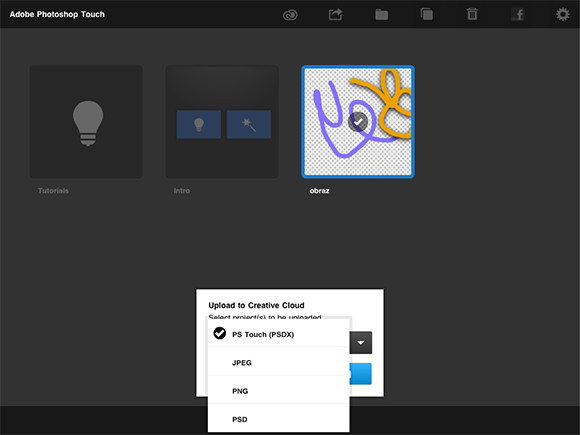This screenshot has height=435, width=580.
Task: Tap lightbulb icon inside Intro tile
Action: [x=199, y=125]
